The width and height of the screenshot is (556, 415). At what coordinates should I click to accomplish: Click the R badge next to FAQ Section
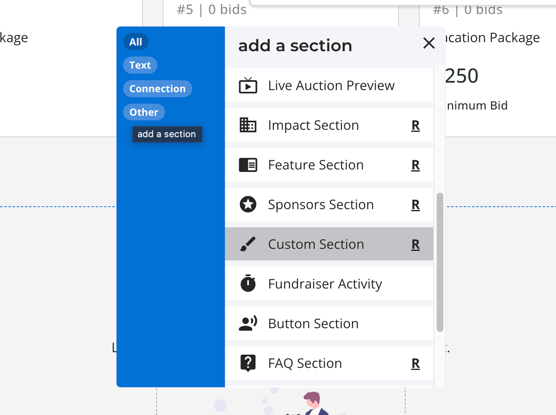(x=416, y=364)
